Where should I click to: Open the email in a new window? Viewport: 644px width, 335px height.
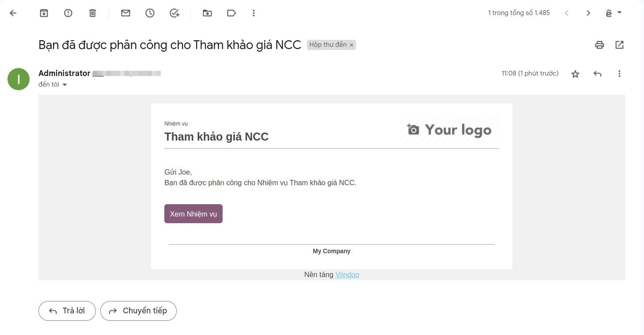(x=619, y=45)
